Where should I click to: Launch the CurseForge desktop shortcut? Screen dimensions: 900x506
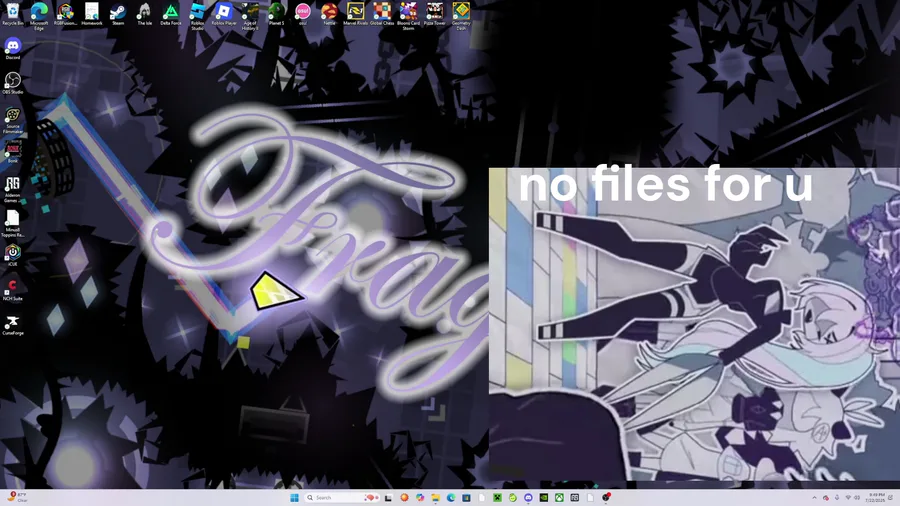click(x=13, y=324)
